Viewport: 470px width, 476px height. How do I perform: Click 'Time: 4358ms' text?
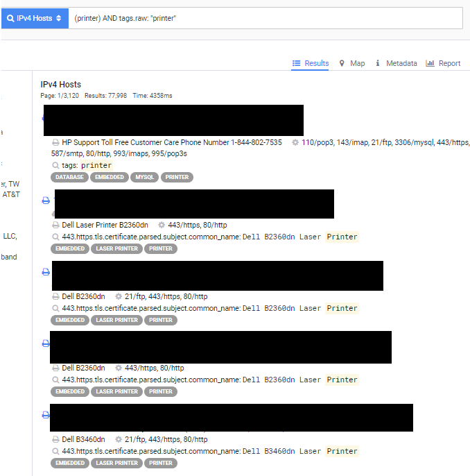tap(153, 96)
